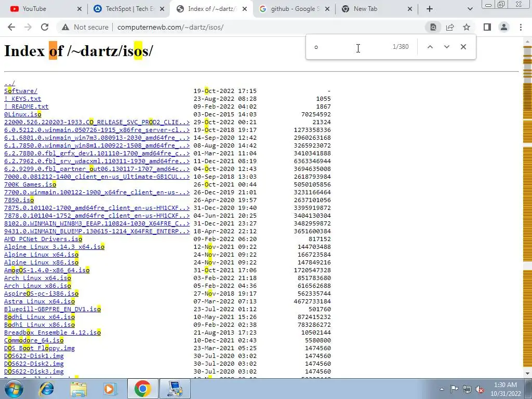Launch Internet Explorer from the taskbar
This screenshot has height=399, width=532.
(46, 389)
